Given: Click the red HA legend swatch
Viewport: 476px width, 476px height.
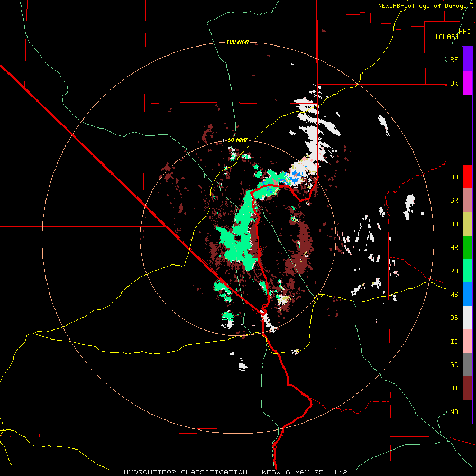Looking at the screenshot, I should coord(467,177).
